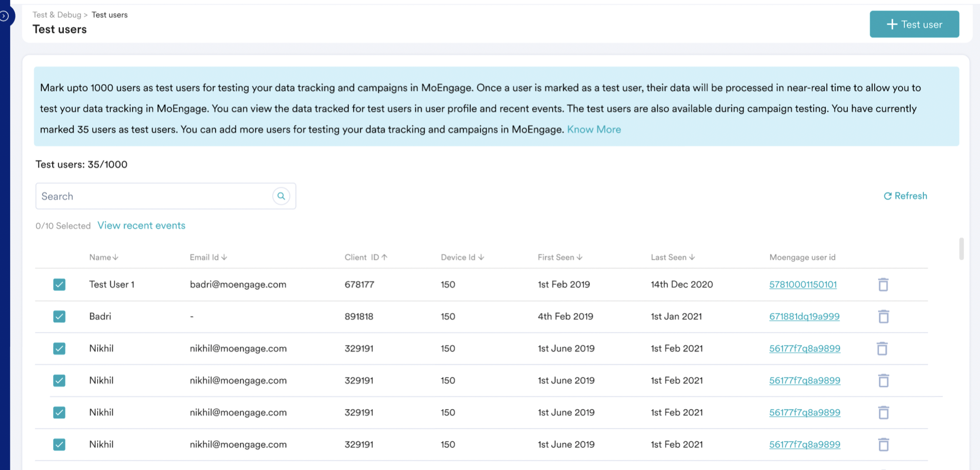
Task: Click the search magnifier icon
Action: click(281, 196)
